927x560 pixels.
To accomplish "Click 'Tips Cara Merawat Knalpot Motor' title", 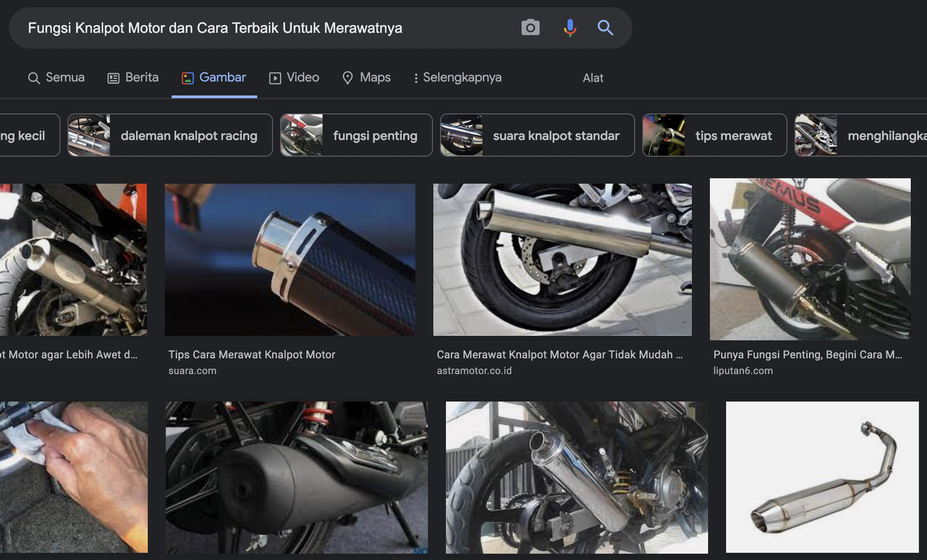I will pos(252,355).
